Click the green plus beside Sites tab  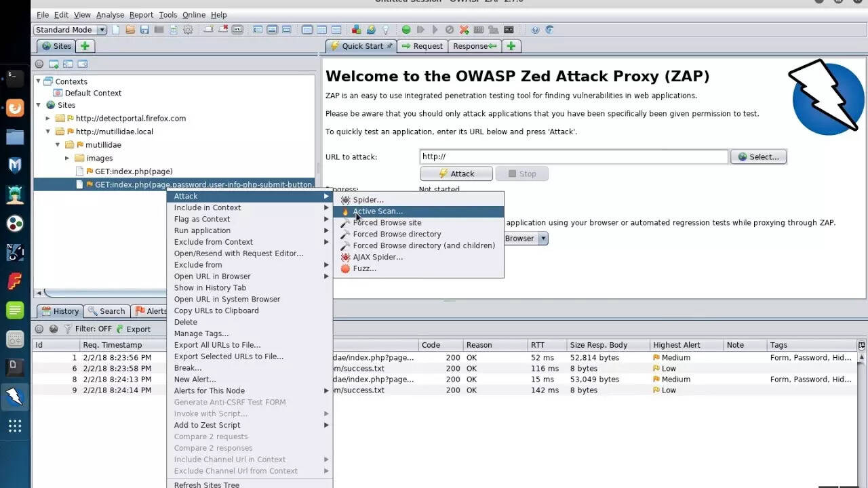tap(85, 46)
